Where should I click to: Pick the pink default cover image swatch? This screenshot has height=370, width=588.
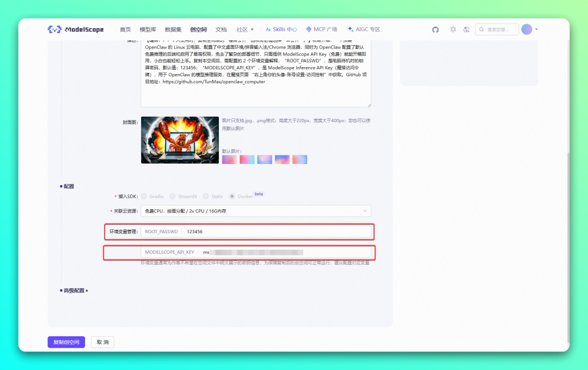click(247, 159)
